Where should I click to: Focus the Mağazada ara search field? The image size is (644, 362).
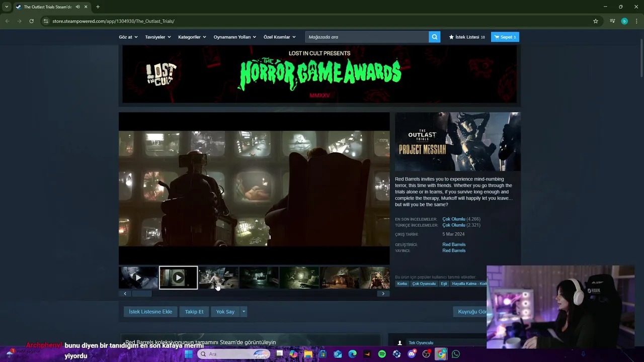click(367, 37)
